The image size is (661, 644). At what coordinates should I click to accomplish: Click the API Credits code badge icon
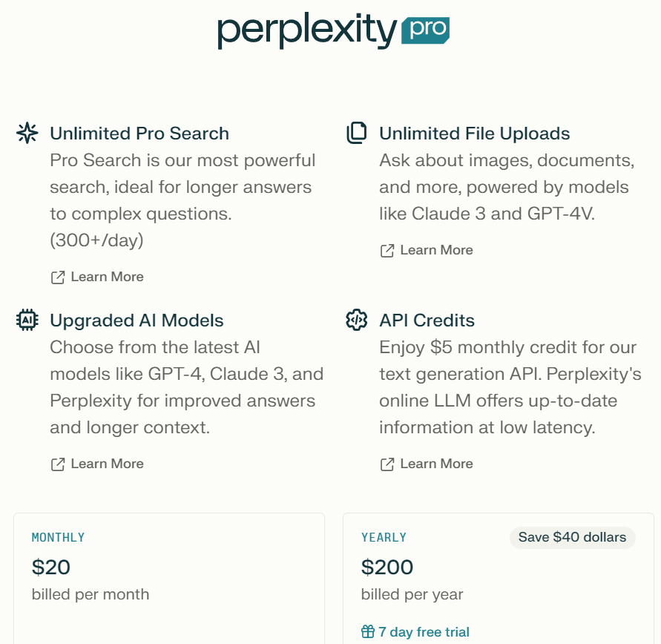tap(357, 320)
